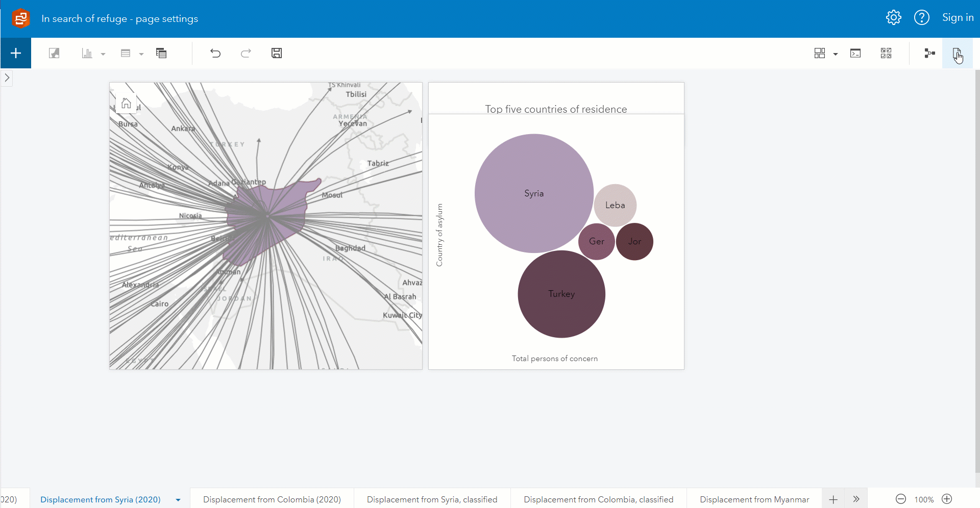The height and width of the screenshot is (508, 980).
Task: Select the table tool icon
Action: coord(126,53)
